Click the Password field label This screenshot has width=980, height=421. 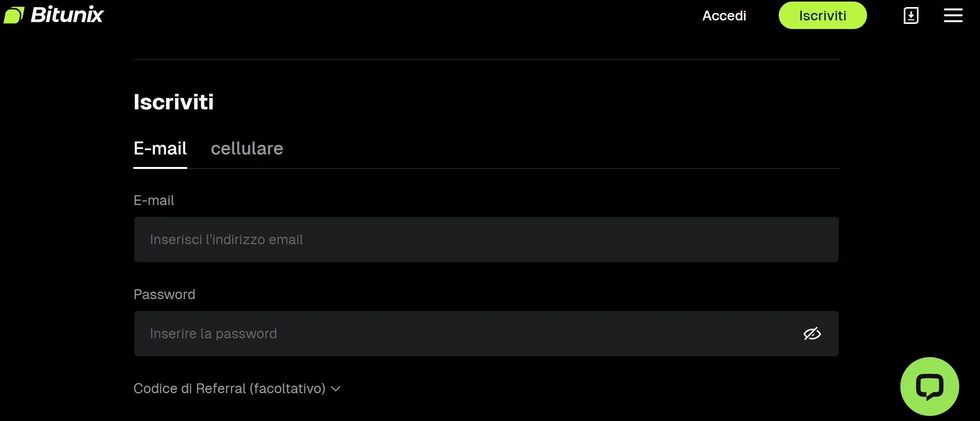(164, 294)
